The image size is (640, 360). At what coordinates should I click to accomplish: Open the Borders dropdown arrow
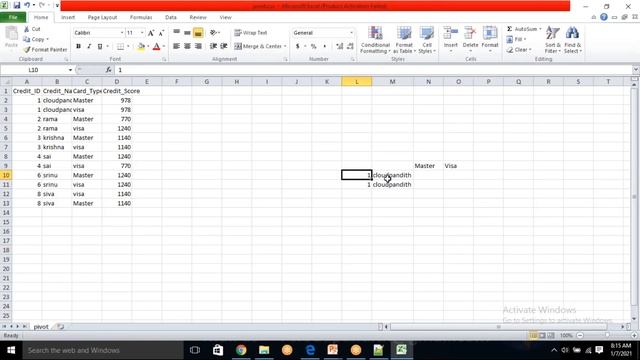point(128,47)
